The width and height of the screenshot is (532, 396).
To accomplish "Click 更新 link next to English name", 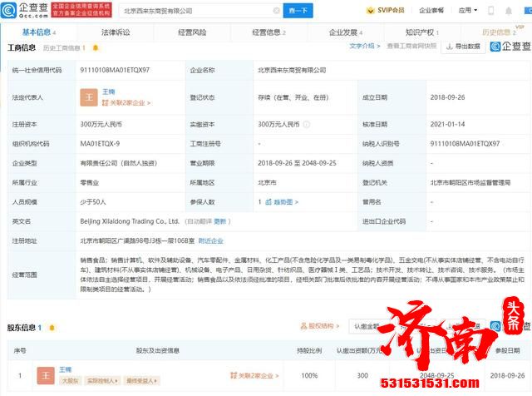I will [219, 221].
